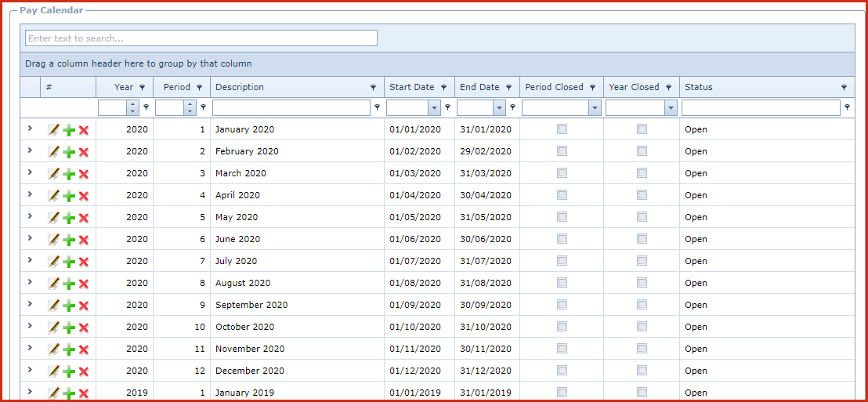868x402 pixels.
Task: Sort by the Year column header
Action: (x=123, y=88)
